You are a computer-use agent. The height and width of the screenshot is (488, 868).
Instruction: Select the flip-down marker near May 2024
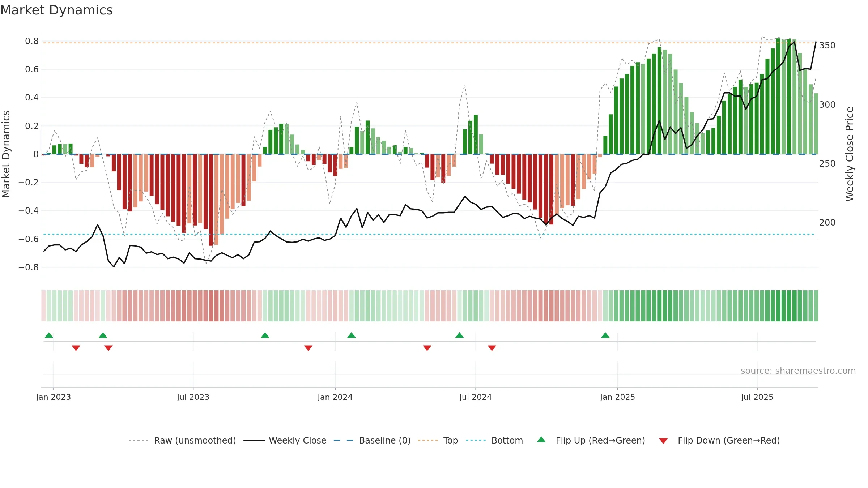pyautogui.click(x=427, y=348)
